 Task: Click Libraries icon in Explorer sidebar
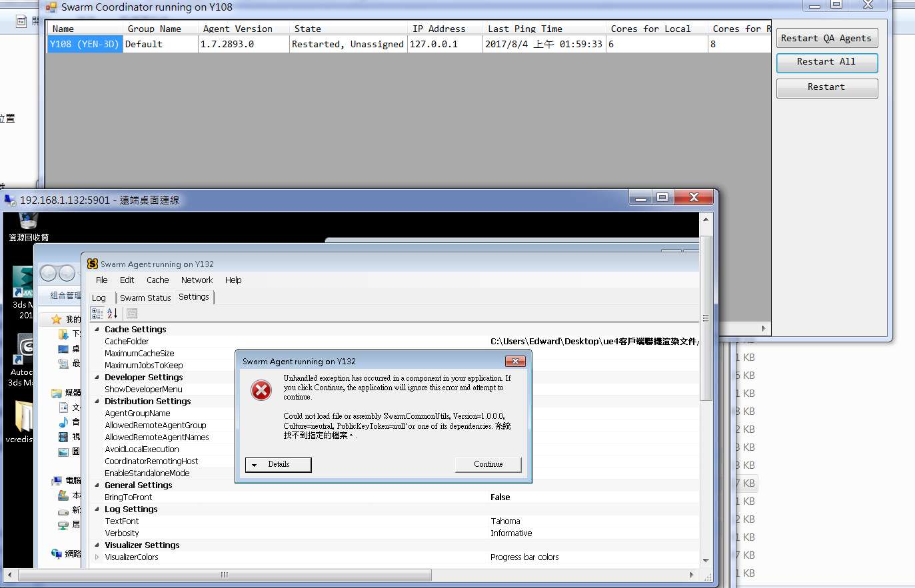click(57, 393)
